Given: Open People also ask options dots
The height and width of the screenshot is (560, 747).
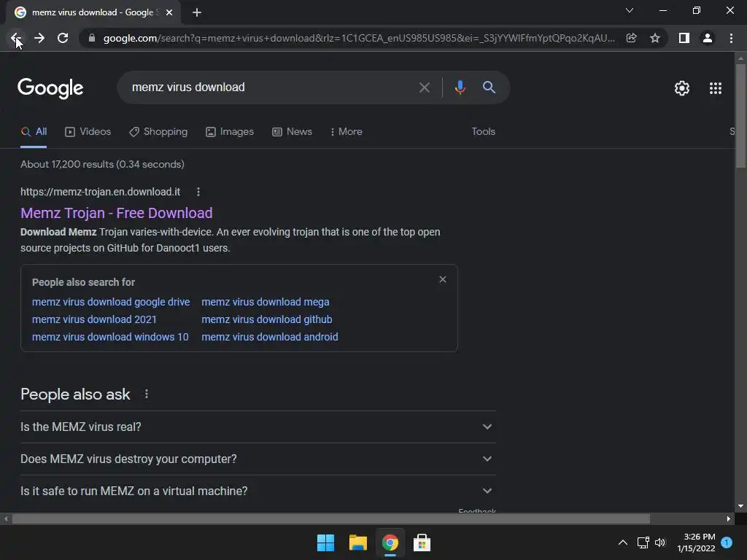Looking at the screenshot, I should (x=146, y=394).
